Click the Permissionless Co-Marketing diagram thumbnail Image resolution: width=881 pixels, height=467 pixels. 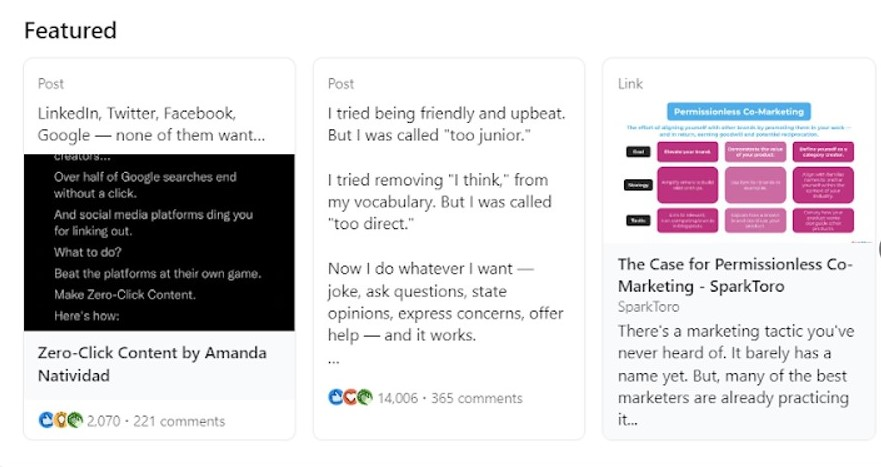tap(738, 170)
